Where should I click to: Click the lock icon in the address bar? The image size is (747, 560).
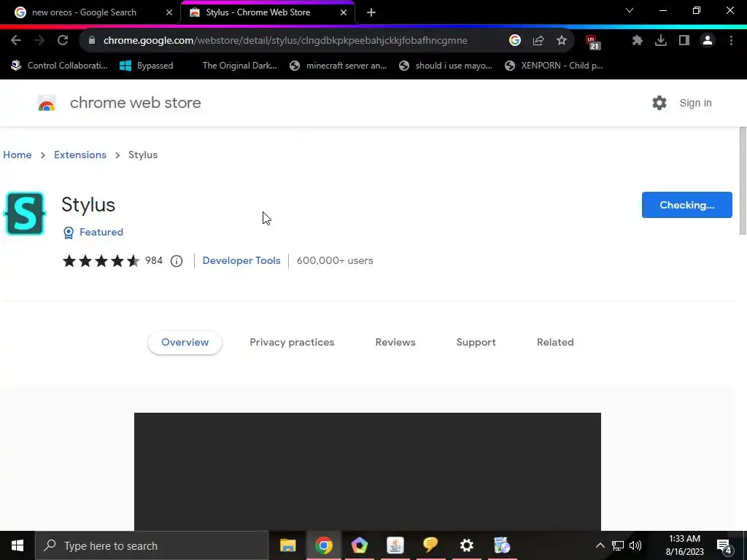click(93, 41)
